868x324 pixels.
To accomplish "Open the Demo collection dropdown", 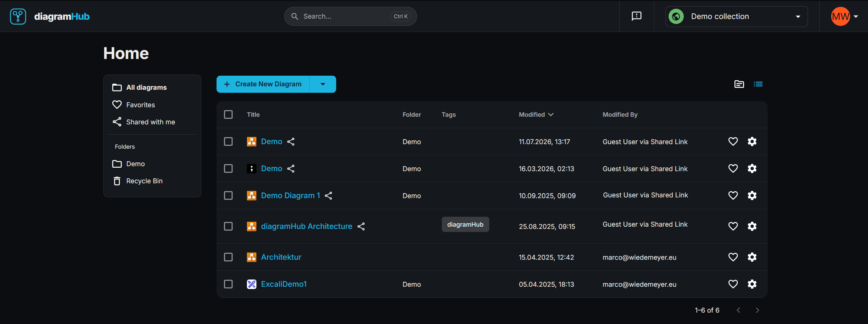I will tap(737, 16).
